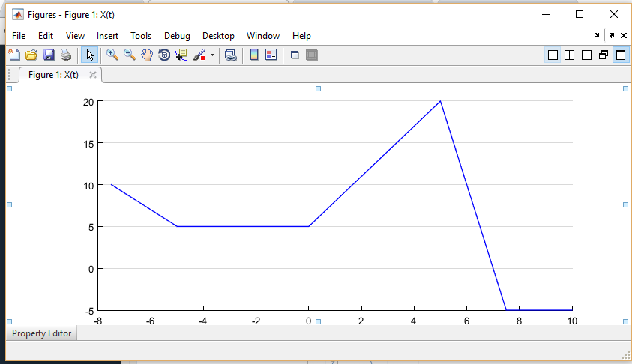Click the Show Plot Tools icon
632x364 pixels.
pyautogui.click(x=312, y=55)
